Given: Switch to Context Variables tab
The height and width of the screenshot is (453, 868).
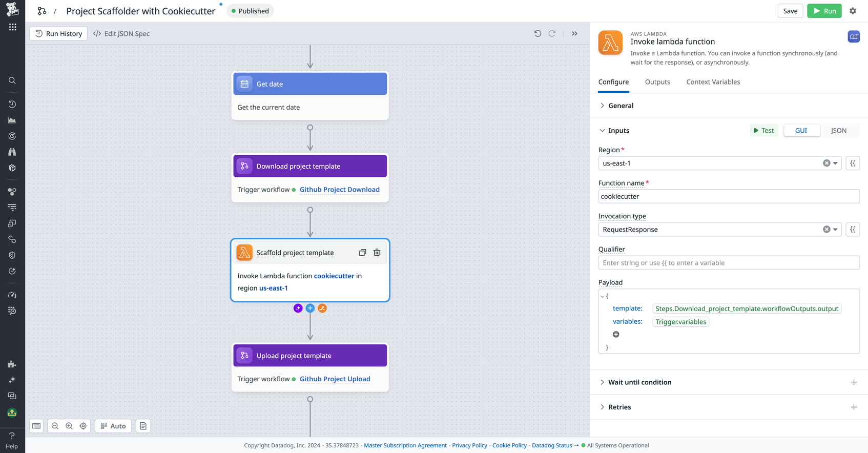Looking at the screenshot, I should 713,82.
